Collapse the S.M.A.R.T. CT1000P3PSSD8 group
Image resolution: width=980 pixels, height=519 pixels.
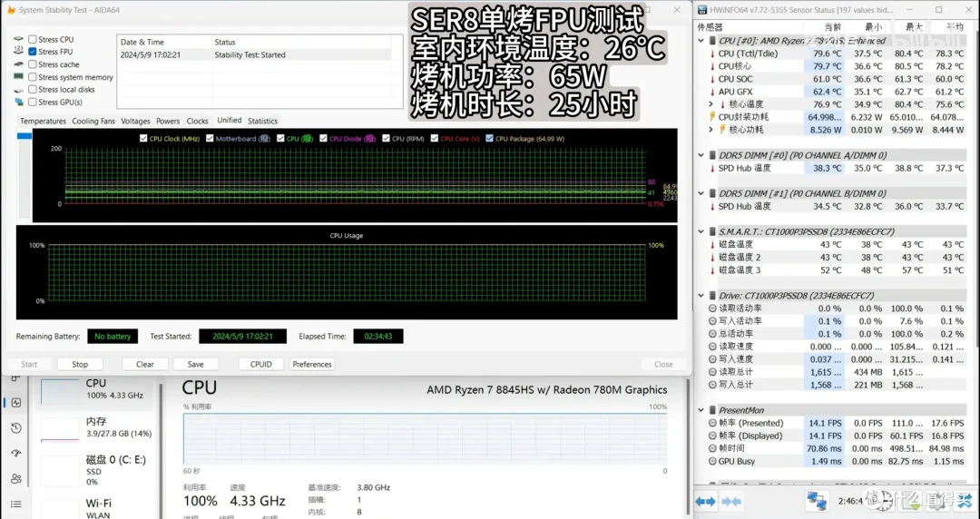[x=701, y=231]
